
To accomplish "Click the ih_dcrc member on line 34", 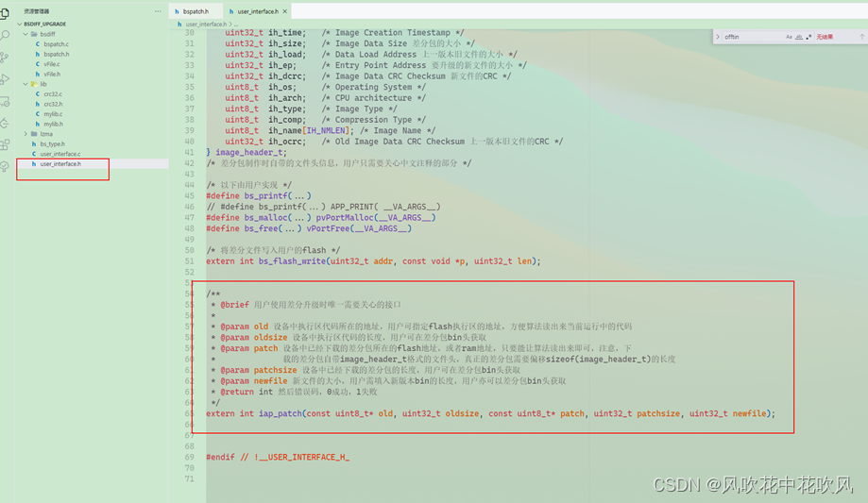I will point(285,76).
